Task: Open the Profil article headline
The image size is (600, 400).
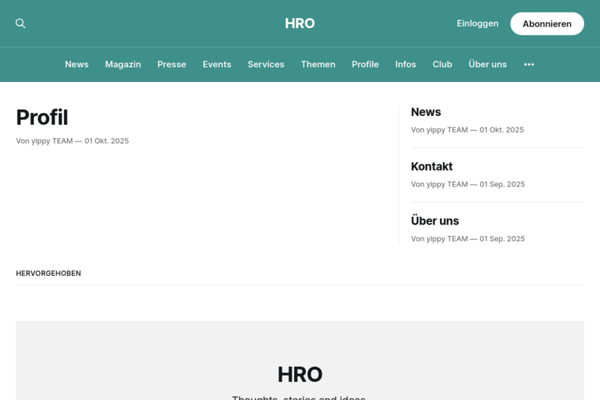Action: [x=42, y=117]
